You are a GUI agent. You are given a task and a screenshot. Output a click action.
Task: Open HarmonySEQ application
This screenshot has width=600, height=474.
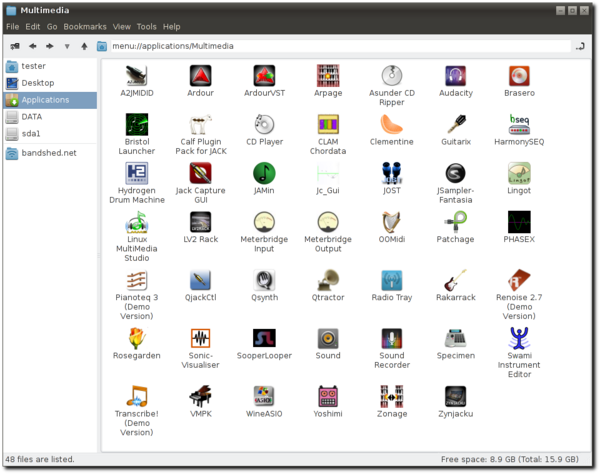point(519,124)
